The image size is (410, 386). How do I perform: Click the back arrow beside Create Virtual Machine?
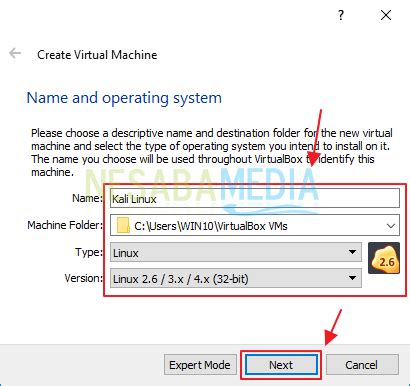[15, 53]
